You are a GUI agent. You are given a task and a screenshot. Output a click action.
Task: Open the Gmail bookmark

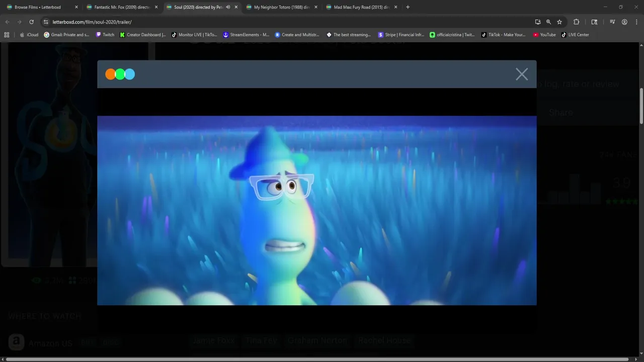pyautogui.click(x=66, y=35)
